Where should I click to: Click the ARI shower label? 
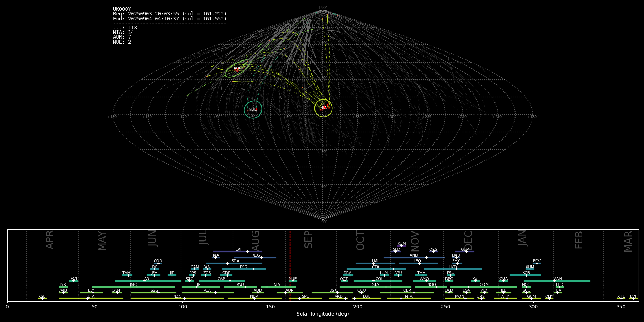click(x=147, y=279)
